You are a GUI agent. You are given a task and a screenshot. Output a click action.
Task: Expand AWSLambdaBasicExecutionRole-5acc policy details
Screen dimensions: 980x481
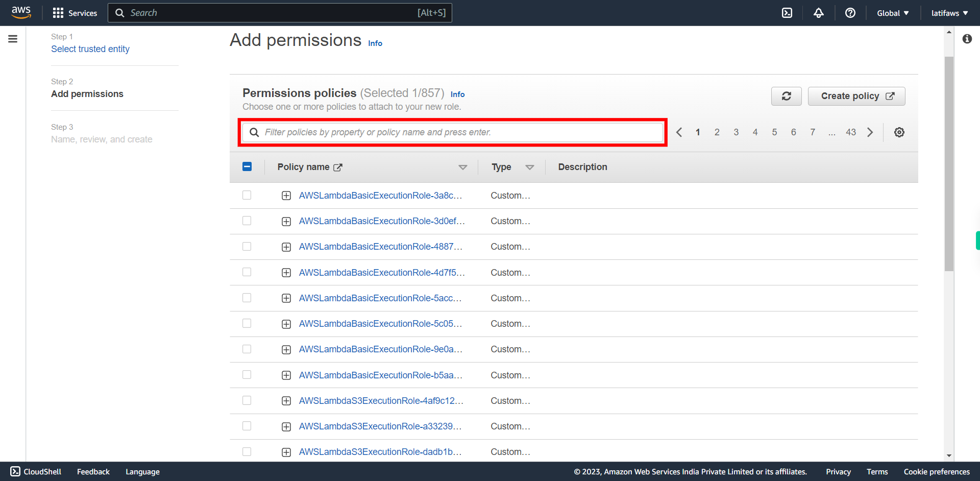point(286,298)
